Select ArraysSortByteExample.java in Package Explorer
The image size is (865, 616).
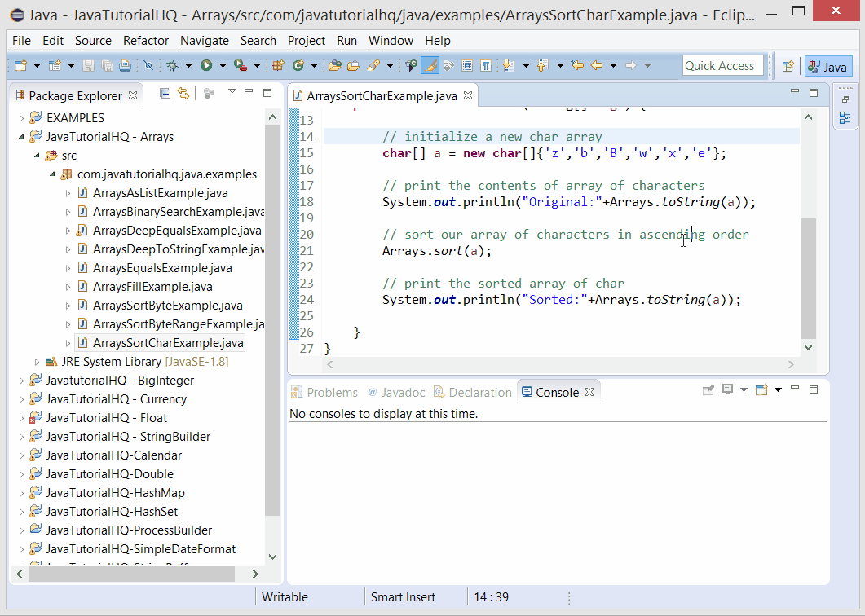point(167,306)
